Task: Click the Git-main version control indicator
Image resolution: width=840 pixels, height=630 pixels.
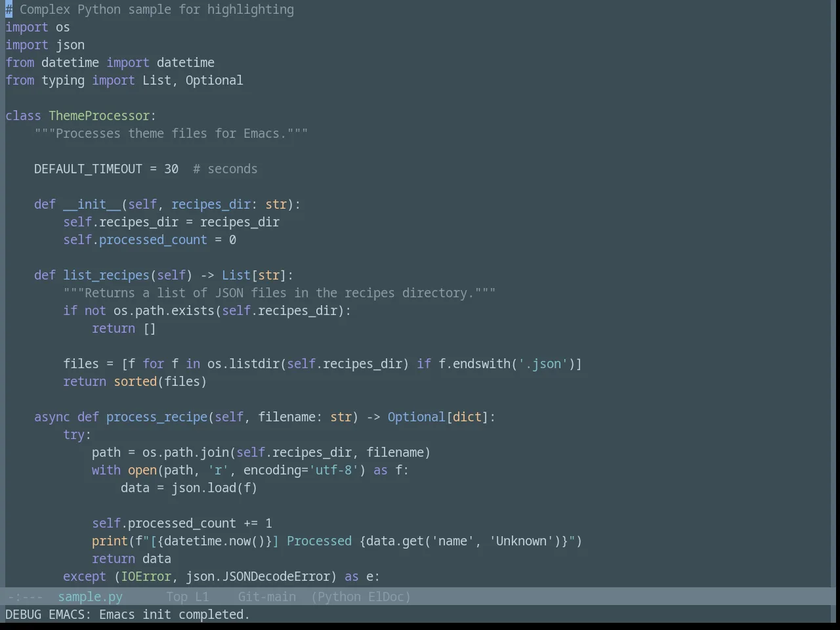Action: (x=266, y=597)
